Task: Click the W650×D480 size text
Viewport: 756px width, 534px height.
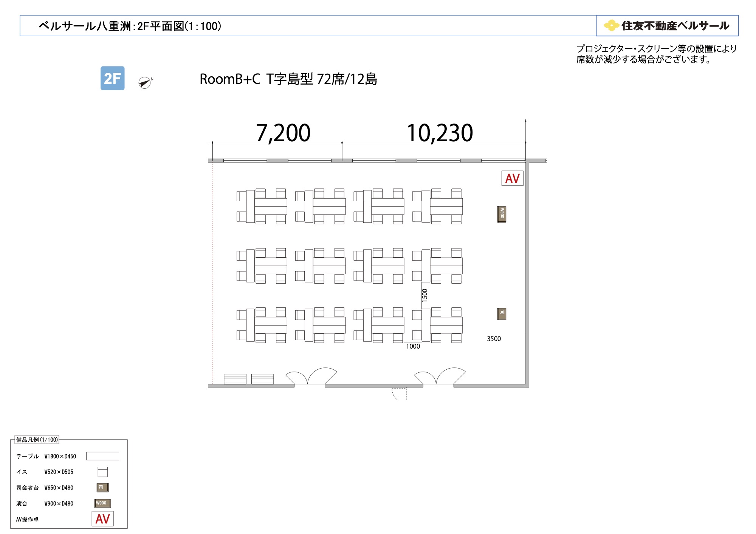Action: click(59, 488)
